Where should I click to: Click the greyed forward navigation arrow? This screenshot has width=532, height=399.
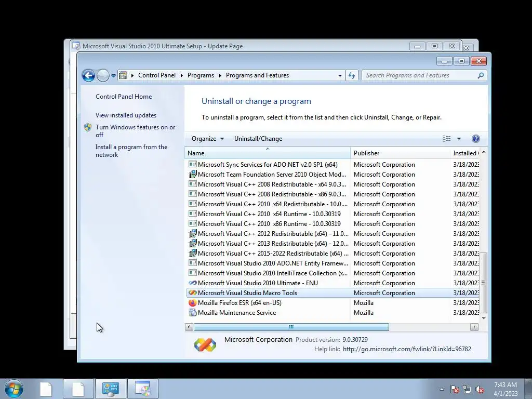pyautogui.click(x=103, y=75)
